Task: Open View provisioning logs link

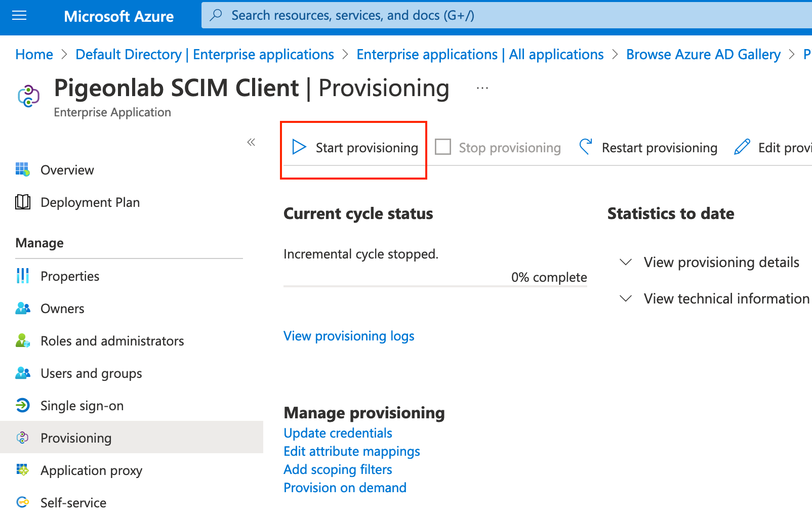Action: tap(349, 336)
